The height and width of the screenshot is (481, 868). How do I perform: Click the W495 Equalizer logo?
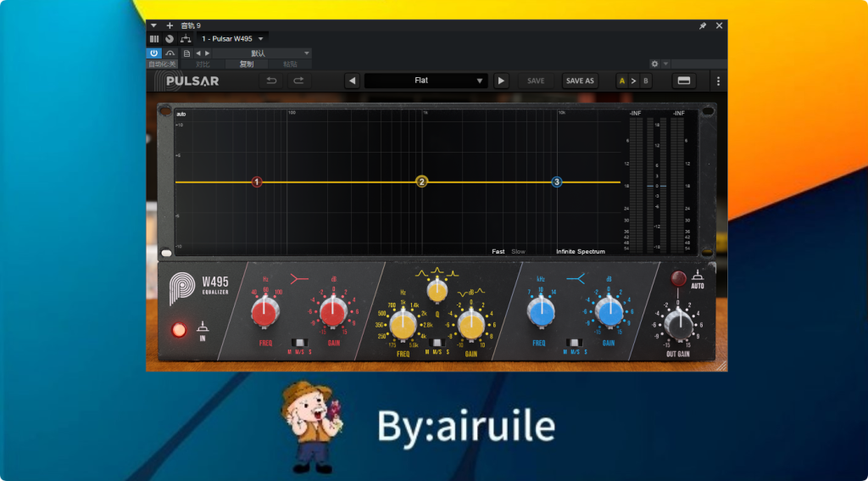[x=199, y=288]
